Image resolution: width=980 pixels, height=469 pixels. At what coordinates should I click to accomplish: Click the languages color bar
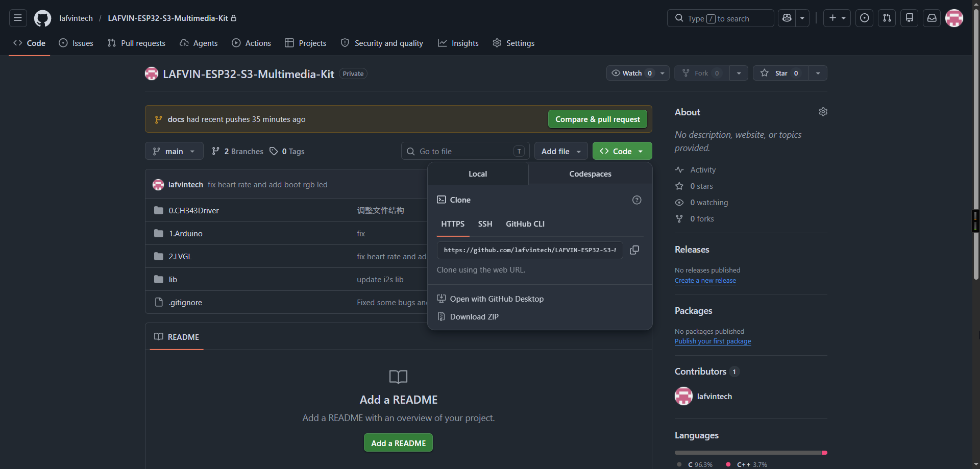(751, 453)
